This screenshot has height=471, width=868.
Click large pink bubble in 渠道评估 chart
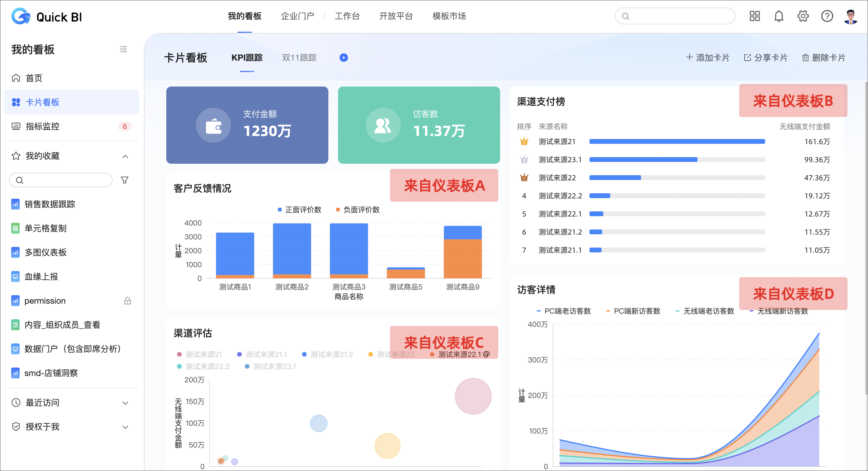[x=473, y=396]
